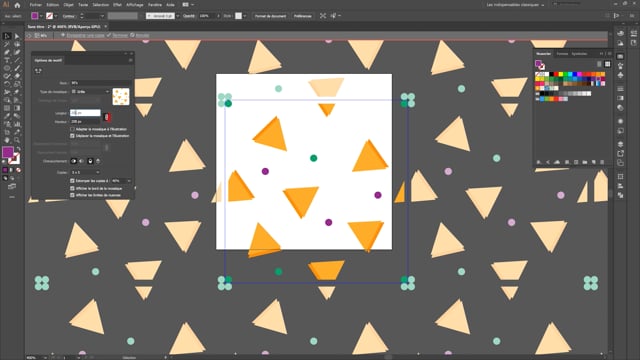Open the Objet menu
640x360 pixels.
[68, 5]
